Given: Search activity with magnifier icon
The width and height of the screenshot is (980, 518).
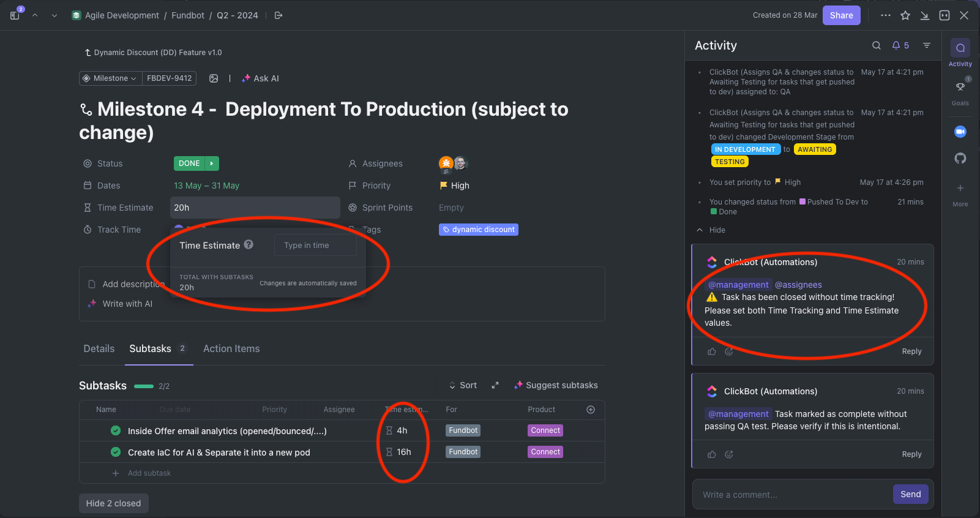Looking at the screenshot, I should (877, 45).
